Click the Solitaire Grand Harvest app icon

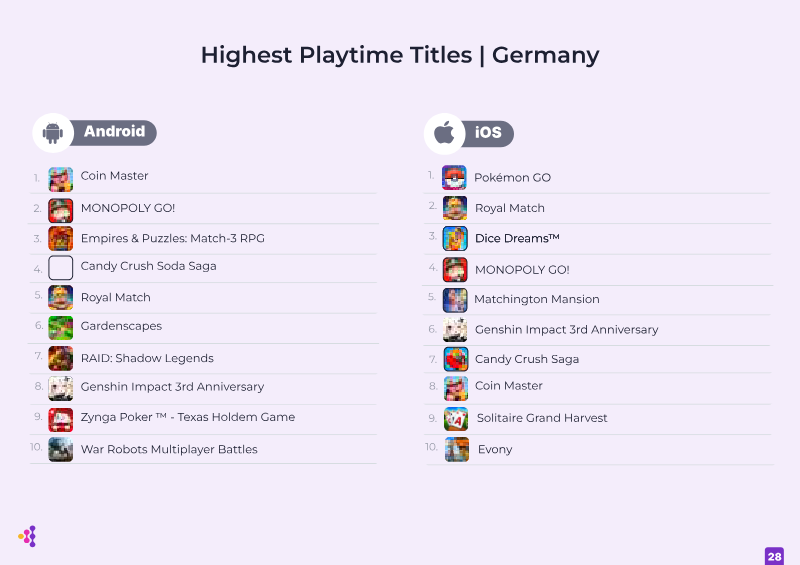click(456, 419)
